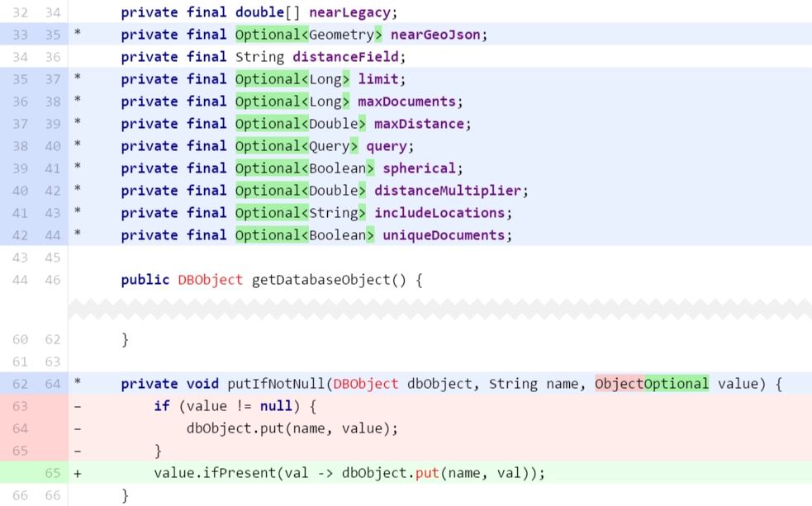
Task: Select the nearGeoJson field name
Action: point(435,35)
